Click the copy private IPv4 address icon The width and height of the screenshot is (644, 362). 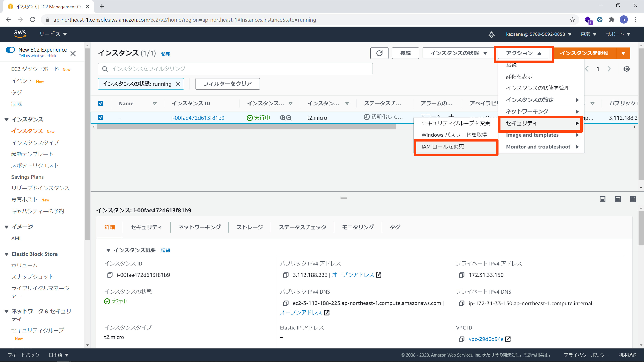[x=462, y=274]
